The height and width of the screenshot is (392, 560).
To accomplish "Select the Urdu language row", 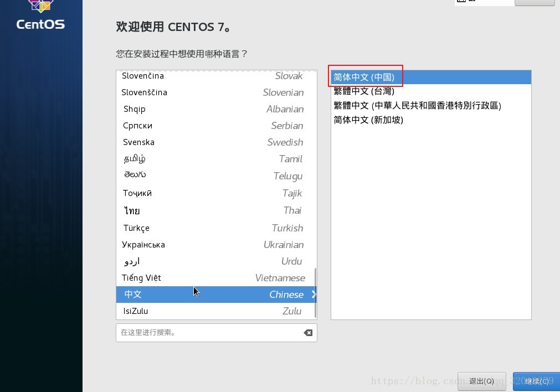I will coord(217,261).
